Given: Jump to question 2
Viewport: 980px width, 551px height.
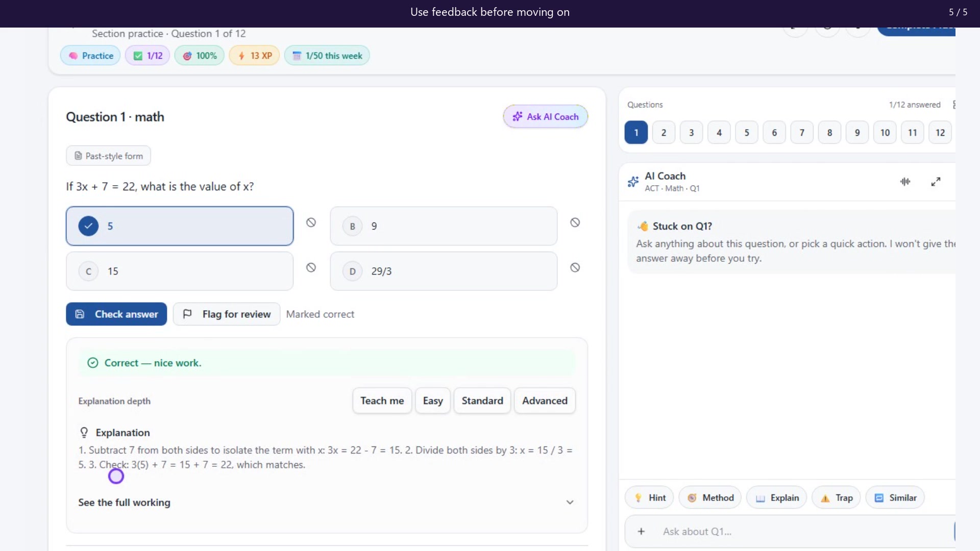Looking at the screenshot, I should (664, 133).
